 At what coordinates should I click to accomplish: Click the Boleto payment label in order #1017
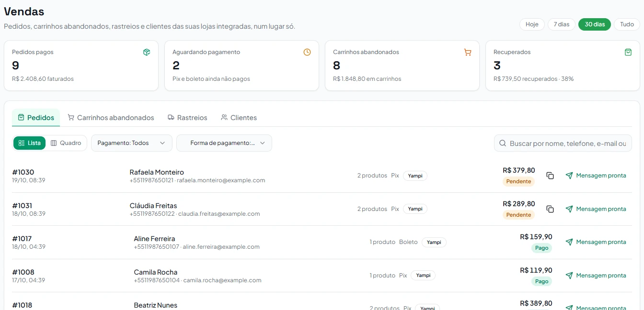408,242
